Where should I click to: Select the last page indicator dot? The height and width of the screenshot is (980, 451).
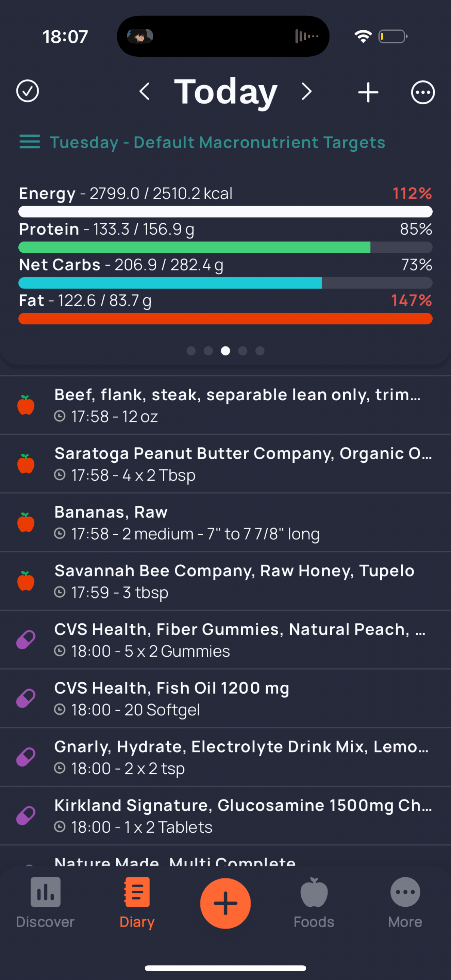pos(260,351)
